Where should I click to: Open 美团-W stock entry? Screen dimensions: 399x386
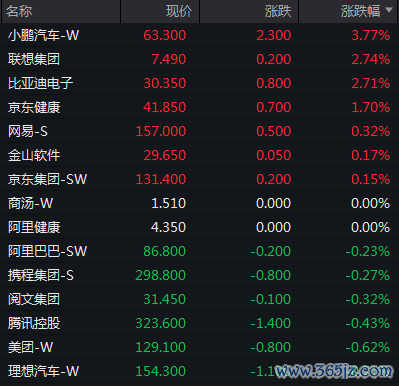point(199,347)
